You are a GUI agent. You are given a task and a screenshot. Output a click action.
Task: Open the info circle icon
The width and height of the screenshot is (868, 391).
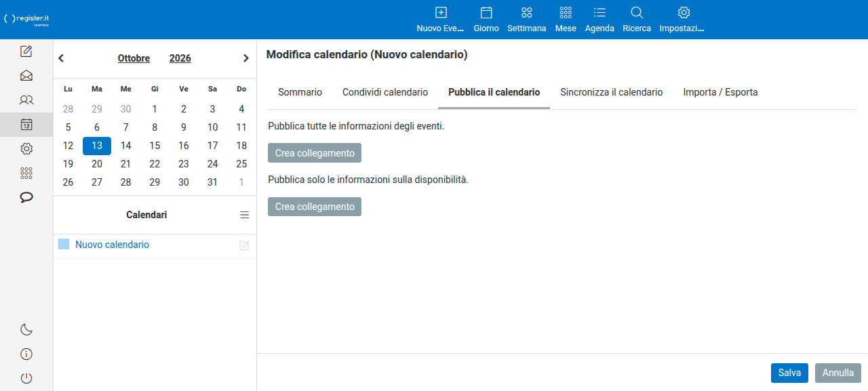click(x=26, y=354)
